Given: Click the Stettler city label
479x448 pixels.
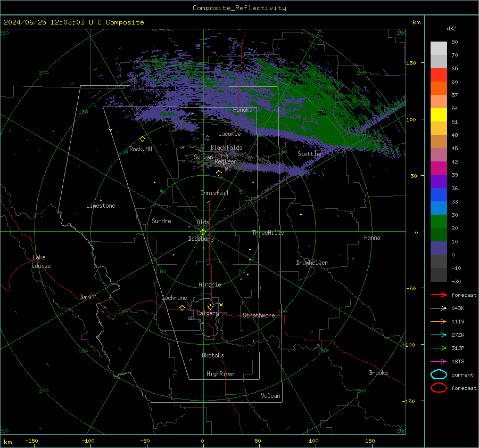Looking at the screenshot, I should [x=310, y=154].
